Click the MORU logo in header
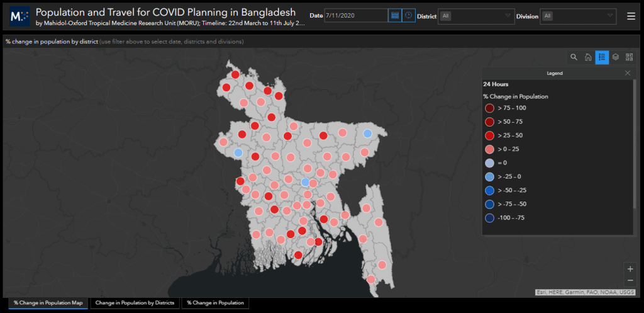 tap(19, 16)
